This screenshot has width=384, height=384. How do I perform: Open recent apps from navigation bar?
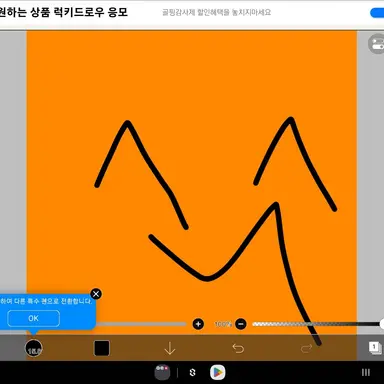click(x=366, y=372)
